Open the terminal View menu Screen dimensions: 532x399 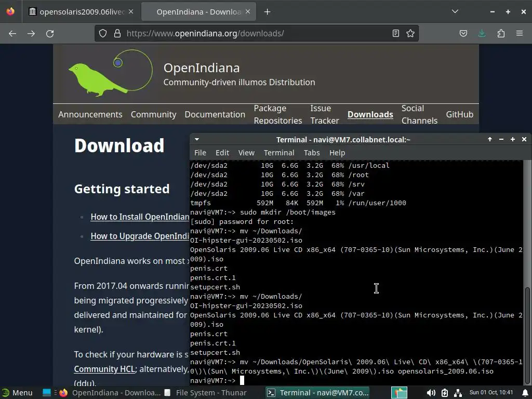[246, 153]
